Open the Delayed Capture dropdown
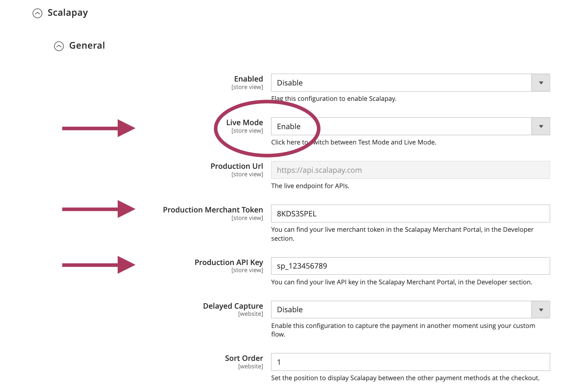 point(410,309)
